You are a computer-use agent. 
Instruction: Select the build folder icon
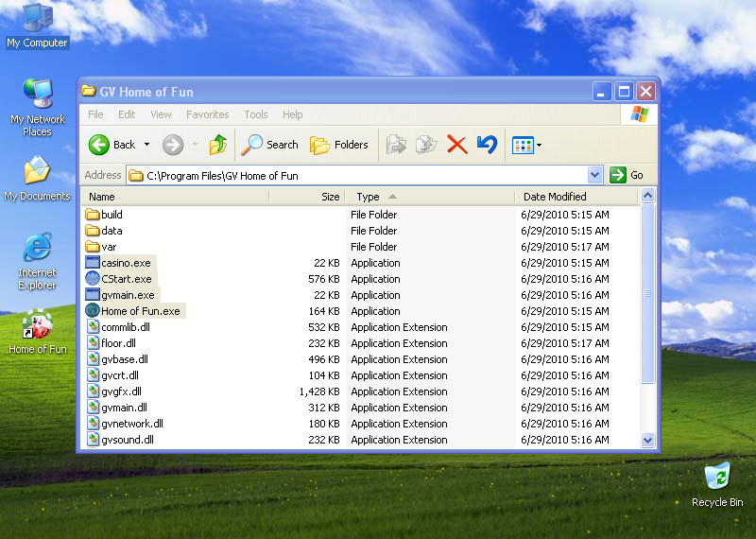tap(92, 215)
